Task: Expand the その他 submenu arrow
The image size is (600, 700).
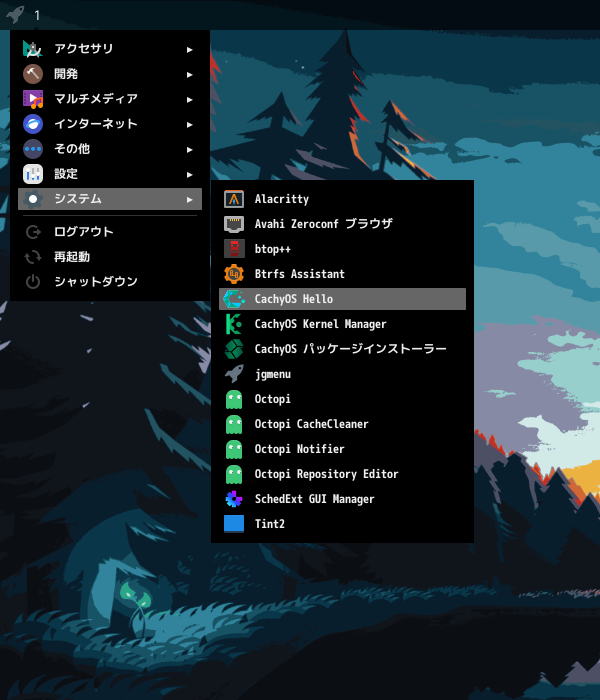Action: click(190, 150)
